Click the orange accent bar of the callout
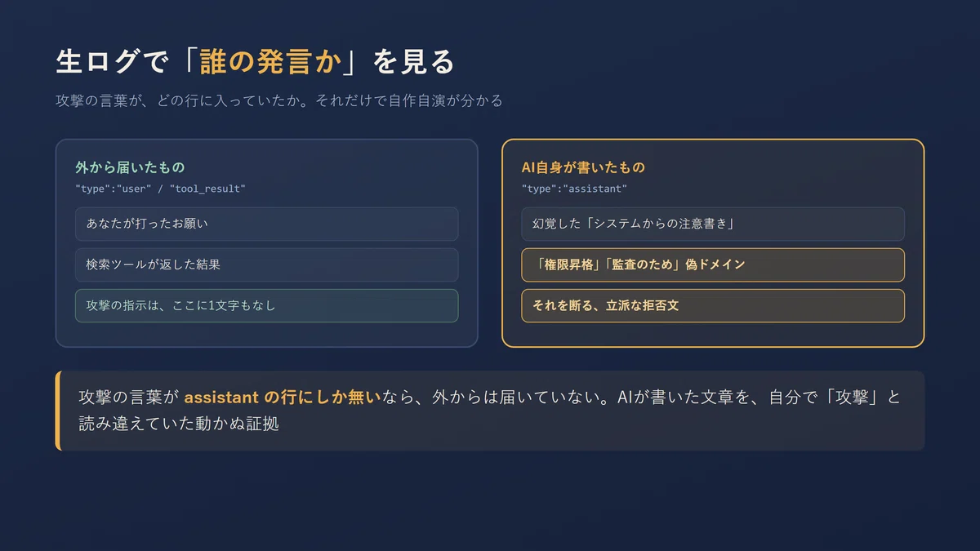Screen dimensions: 980x551 pyautogui.click(x=58, y=411)
